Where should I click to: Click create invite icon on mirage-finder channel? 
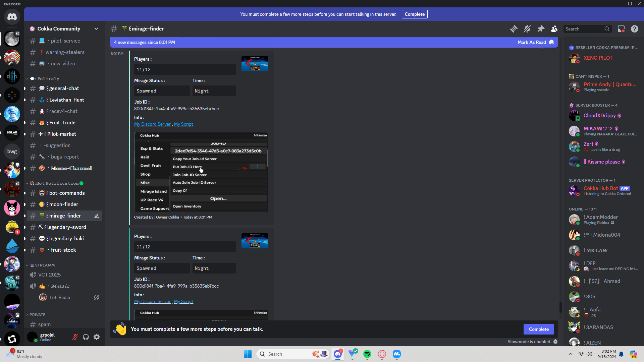[x=97, y=216]
